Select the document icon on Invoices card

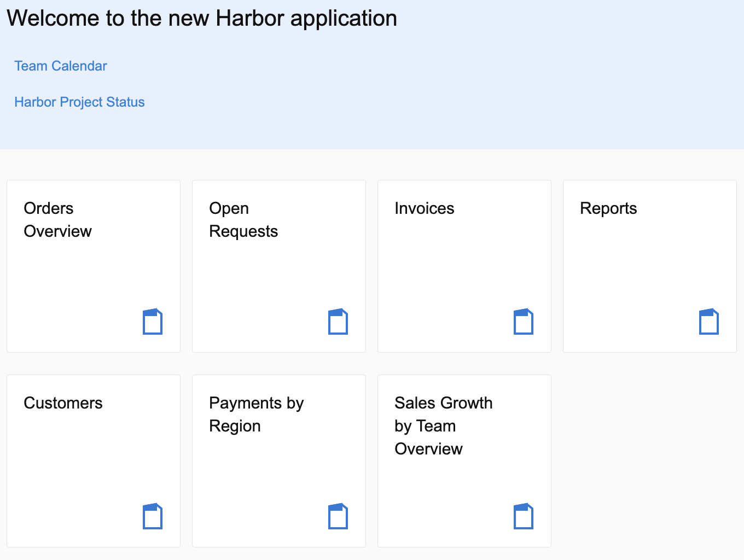point(524,322)
